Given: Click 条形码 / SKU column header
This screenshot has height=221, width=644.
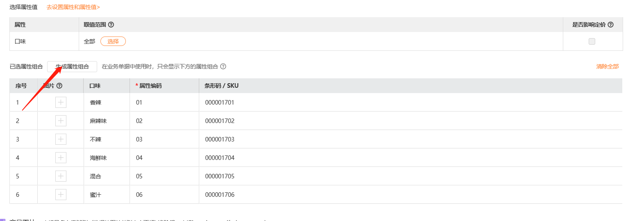Looking at the screenshot, I should tap(221, 86).
